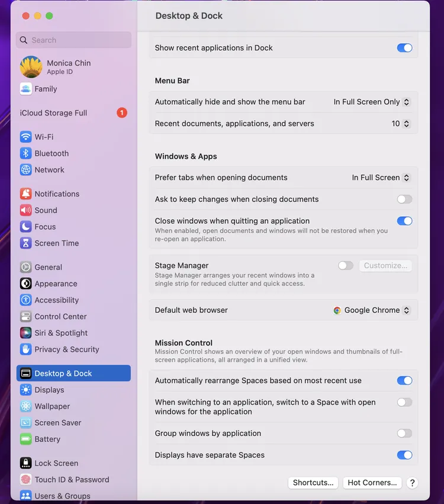444x504 pixels.
Task: Select the Focus moon icon
Action: [25, 227]
